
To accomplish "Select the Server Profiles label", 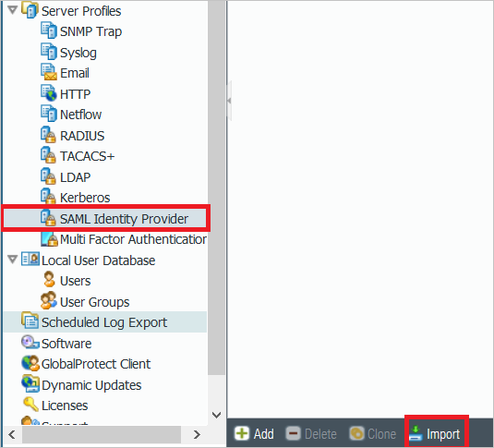I will [x=81, y=11].
